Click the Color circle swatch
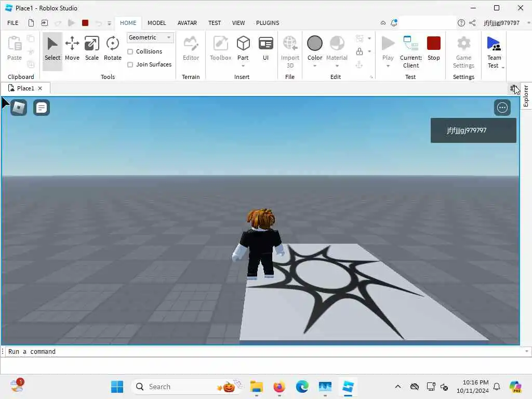 pos(314,44)
